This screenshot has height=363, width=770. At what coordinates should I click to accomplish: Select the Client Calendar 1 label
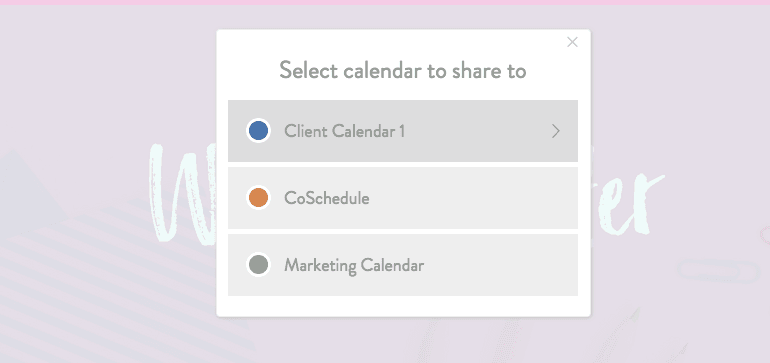344,131
